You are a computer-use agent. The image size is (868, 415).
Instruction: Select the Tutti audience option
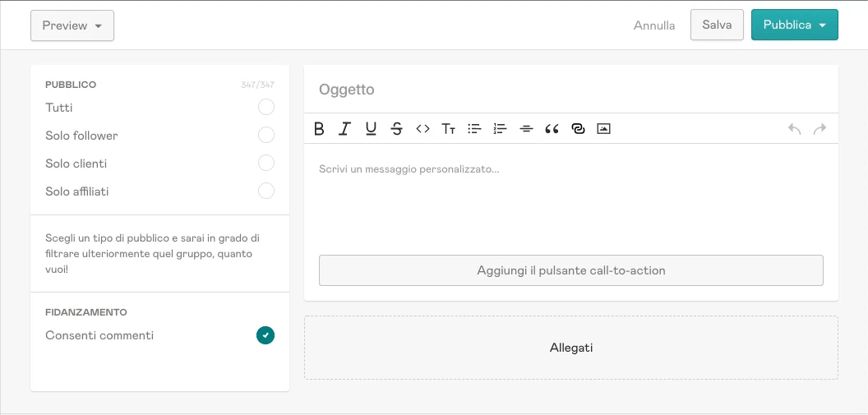[x=265, y=108]
